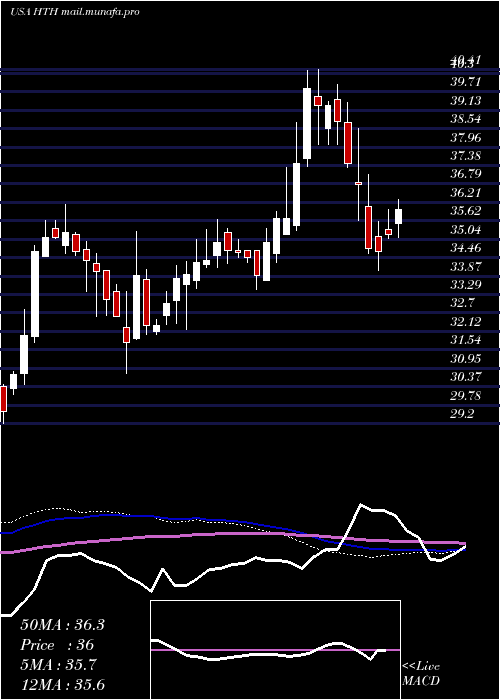The height and width of the screenshot is (700, 500).
Task: Click the '5MA : 35.7' readout
Action: coord(57,665)
